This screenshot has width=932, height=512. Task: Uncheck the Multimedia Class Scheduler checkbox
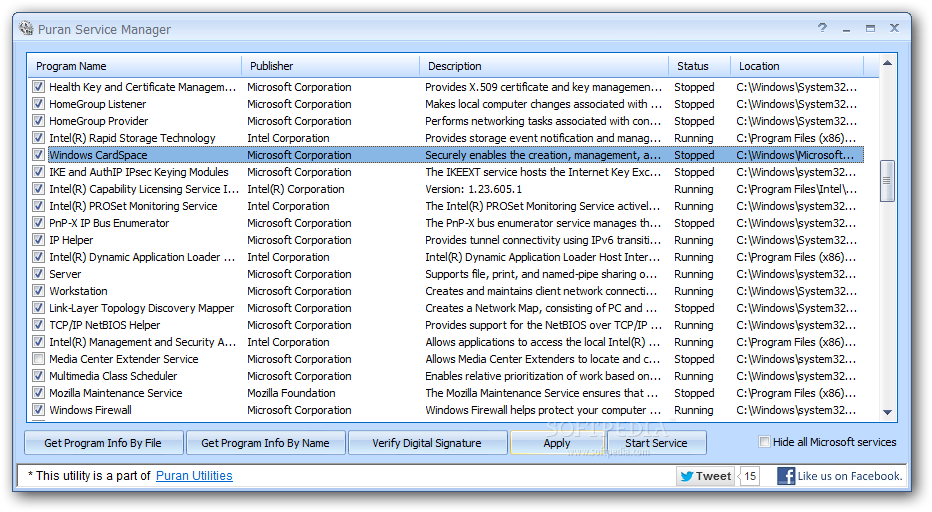click(39, 376)
